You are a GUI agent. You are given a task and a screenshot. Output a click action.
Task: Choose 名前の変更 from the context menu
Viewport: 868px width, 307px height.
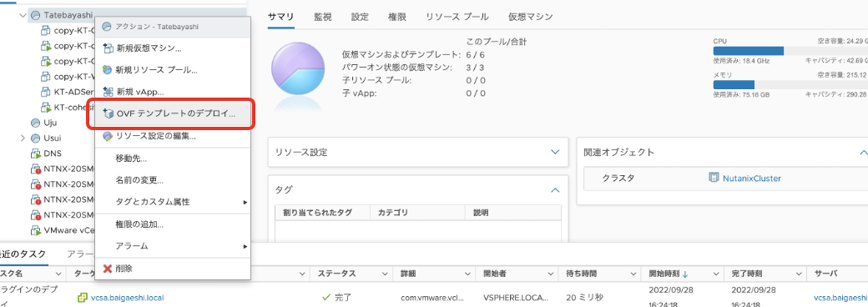coord(173,180)
